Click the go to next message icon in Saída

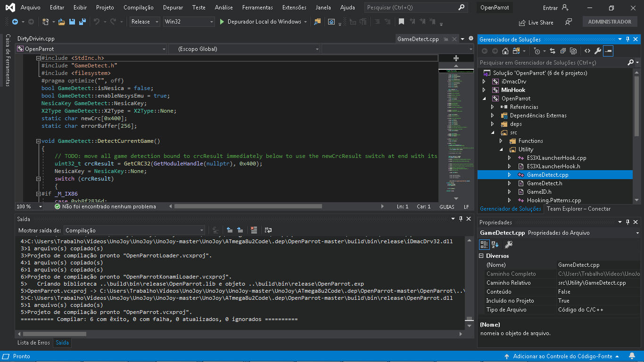[240, 230]
